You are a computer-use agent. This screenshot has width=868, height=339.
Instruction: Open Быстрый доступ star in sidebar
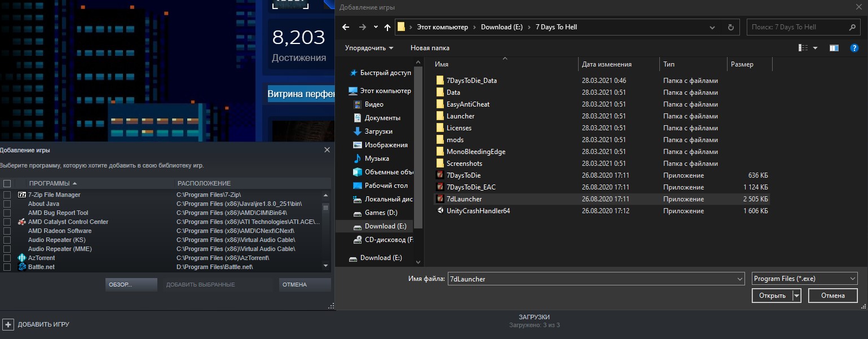point(354,73)
